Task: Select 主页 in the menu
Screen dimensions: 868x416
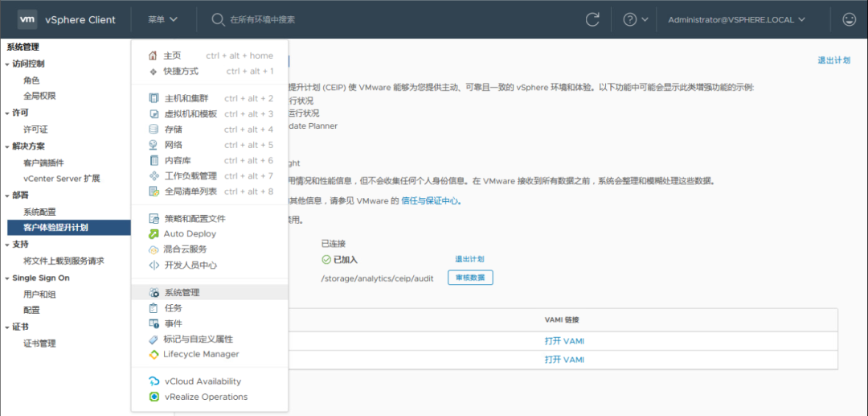Action: click(x=209, y=56)
